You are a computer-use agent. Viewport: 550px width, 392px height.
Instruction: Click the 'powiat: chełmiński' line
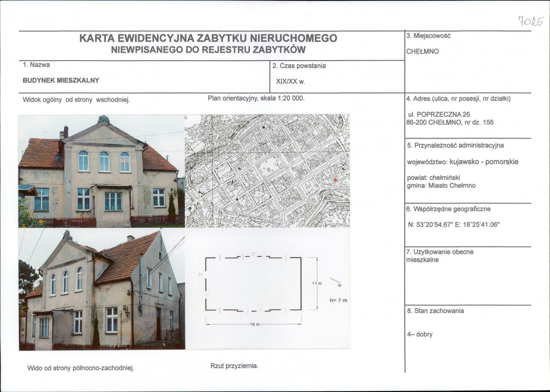coord(433,178)
